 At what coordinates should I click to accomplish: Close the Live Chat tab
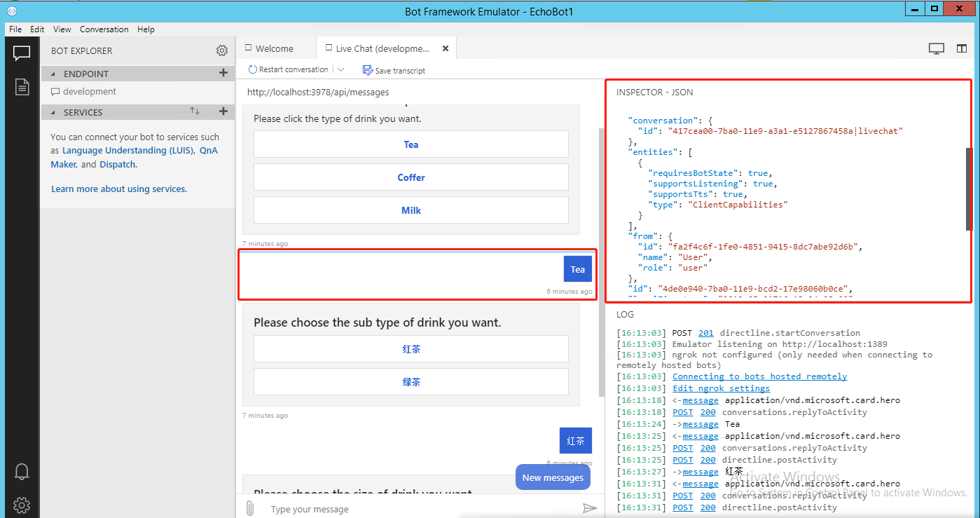tap(445, 48)
